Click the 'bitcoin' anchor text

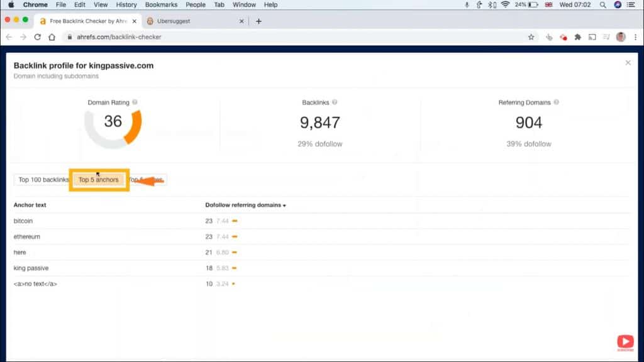coord(23,221)
